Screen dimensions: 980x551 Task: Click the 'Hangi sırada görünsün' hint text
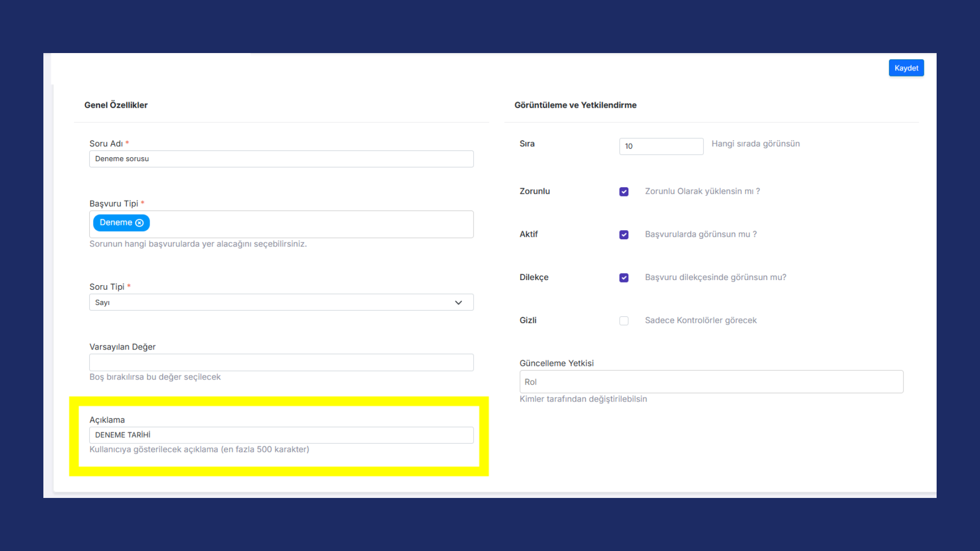point(755,144)
